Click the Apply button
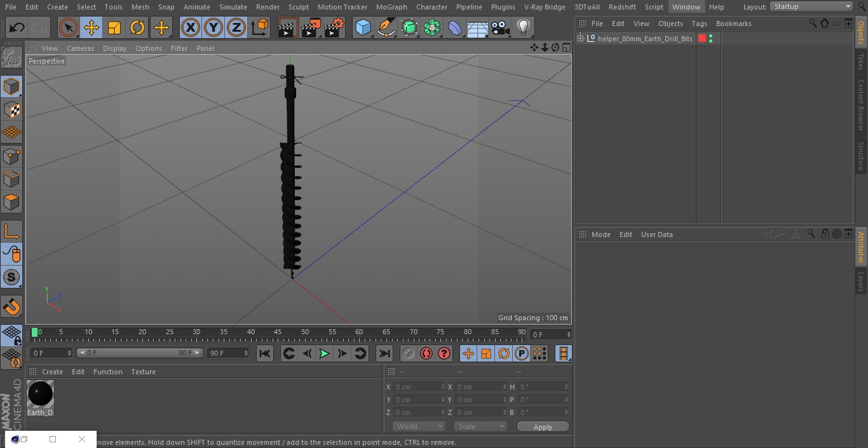This screenshot has width=868, height=448. tap(543, 427)
